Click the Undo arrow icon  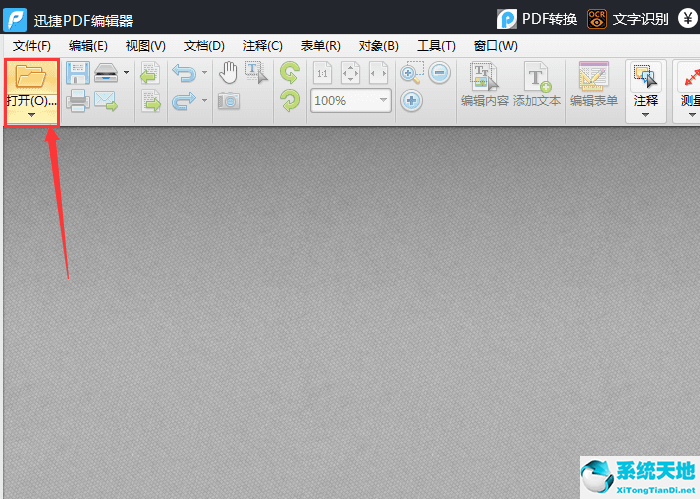(x=184, y=73)
